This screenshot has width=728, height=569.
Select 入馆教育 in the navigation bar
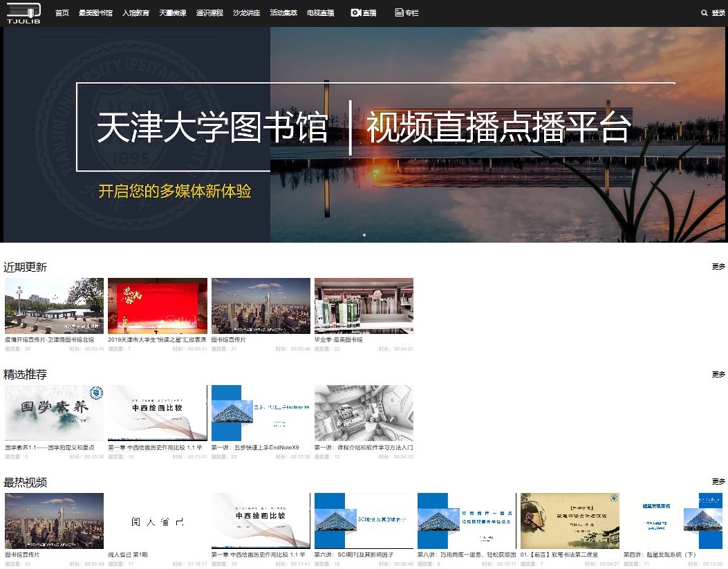click(136, 13)
